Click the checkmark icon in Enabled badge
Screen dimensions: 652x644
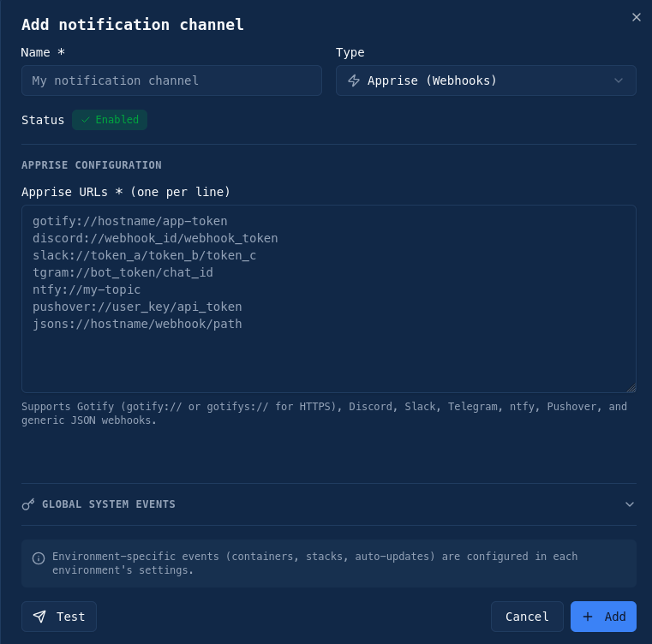[x=86, y=120]
